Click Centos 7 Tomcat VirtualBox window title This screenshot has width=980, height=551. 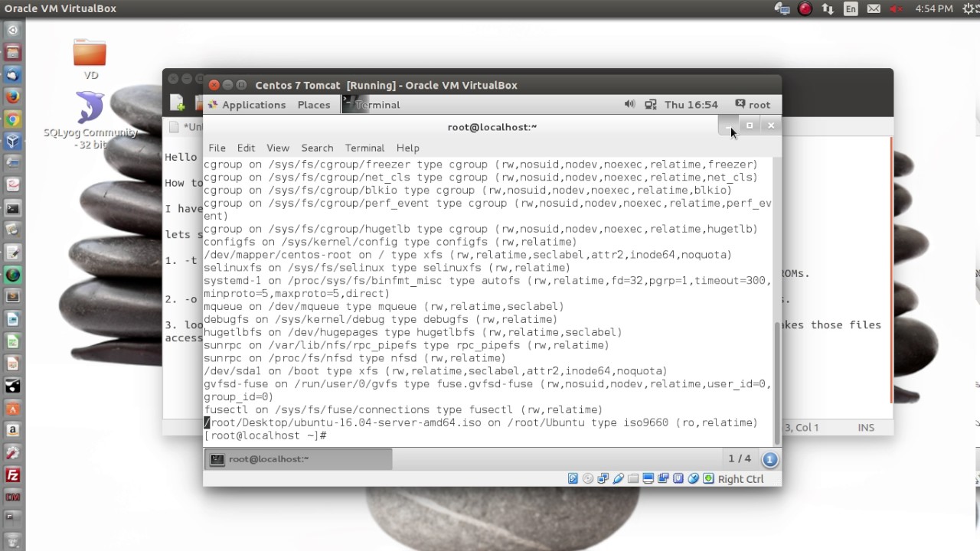(386, 85)
